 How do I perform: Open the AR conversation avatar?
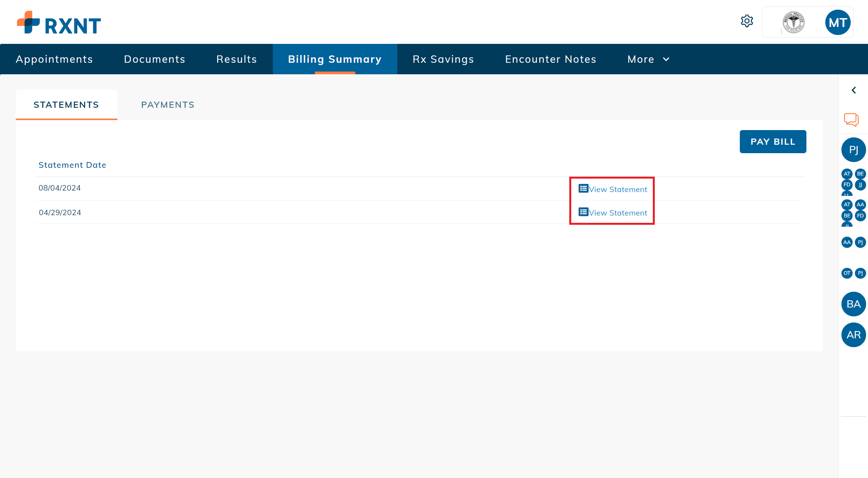[x=853, y=334]
